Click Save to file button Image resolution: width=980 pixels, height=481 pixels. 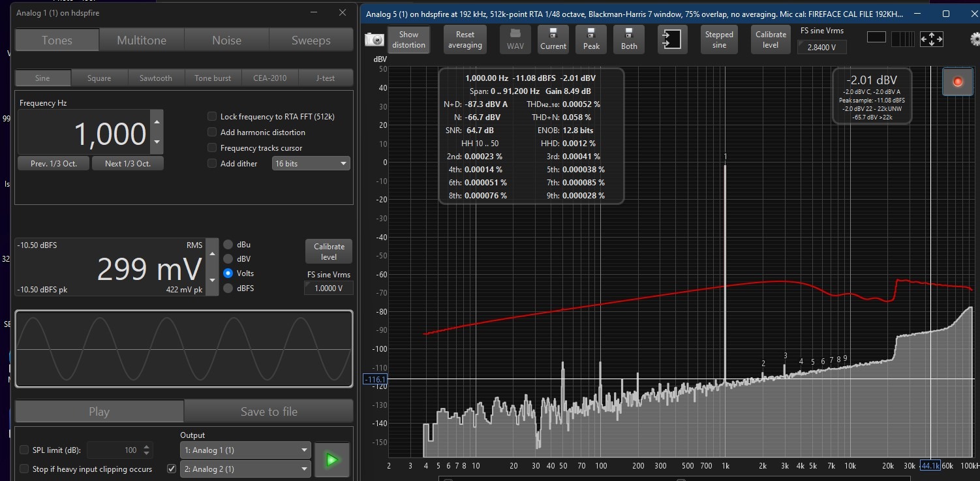pyautogui.click(x=269, y=411)
